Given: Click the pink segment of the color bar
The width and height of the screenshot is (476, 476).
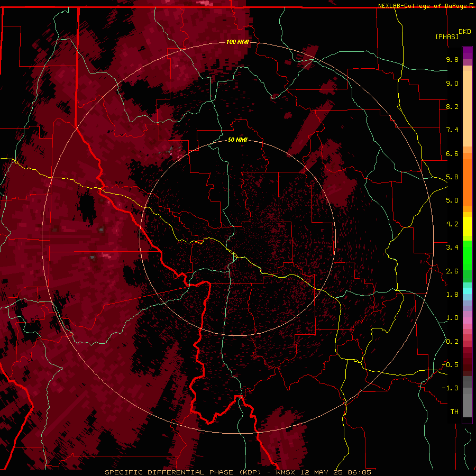Looking at the screenshot, I should pyautogui.click(x=467, y=321).
